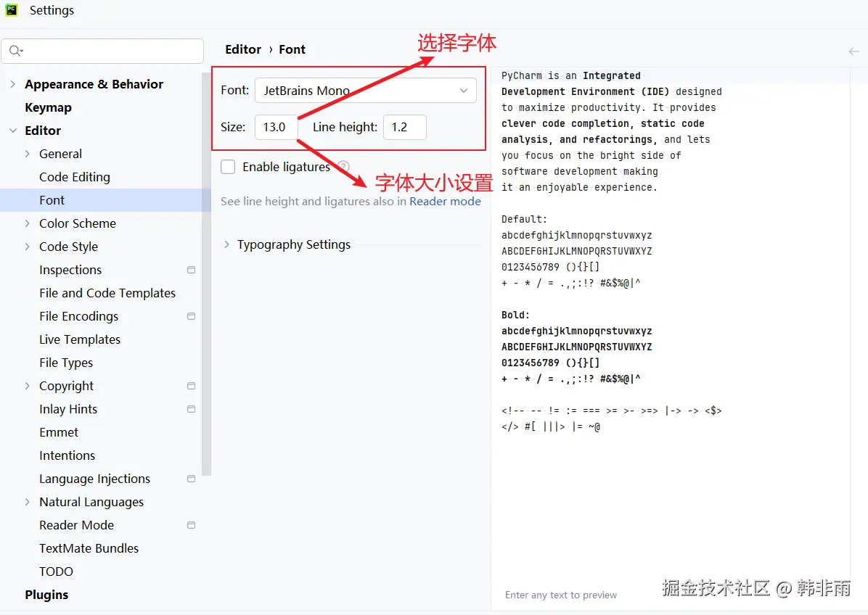Expand Typography Settings section
Image resolution: width=868 pixels, height=615 pixels.
coord(226,244)
